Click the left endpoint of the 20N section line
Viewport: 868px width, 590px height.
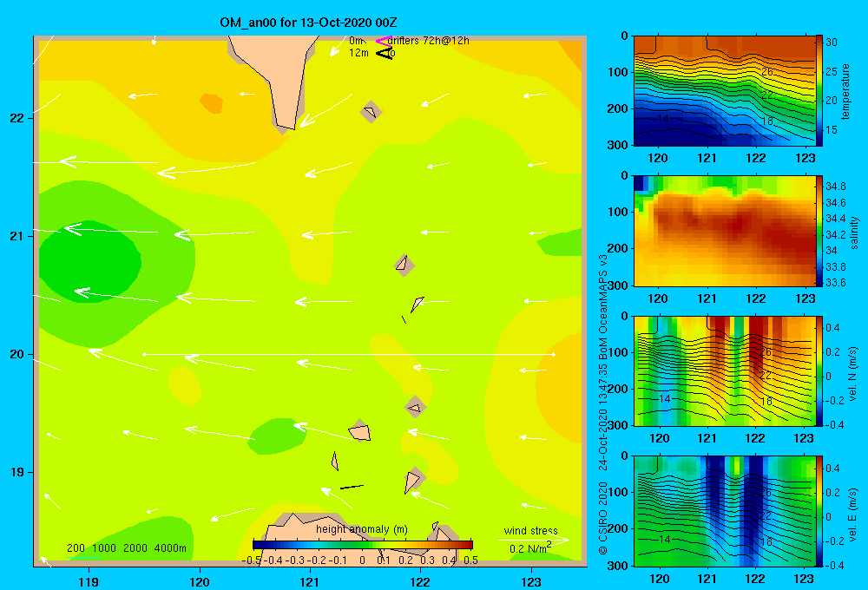point(144,354)
